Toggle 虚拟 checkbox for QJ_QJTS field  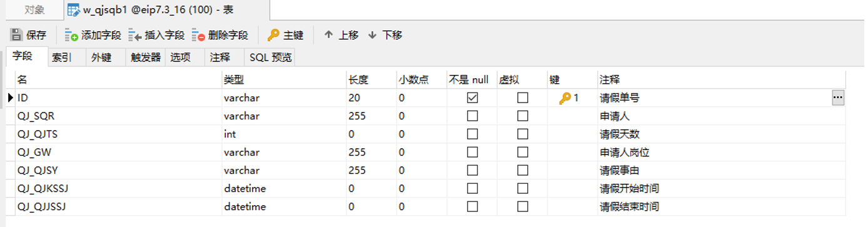(522, 134)
